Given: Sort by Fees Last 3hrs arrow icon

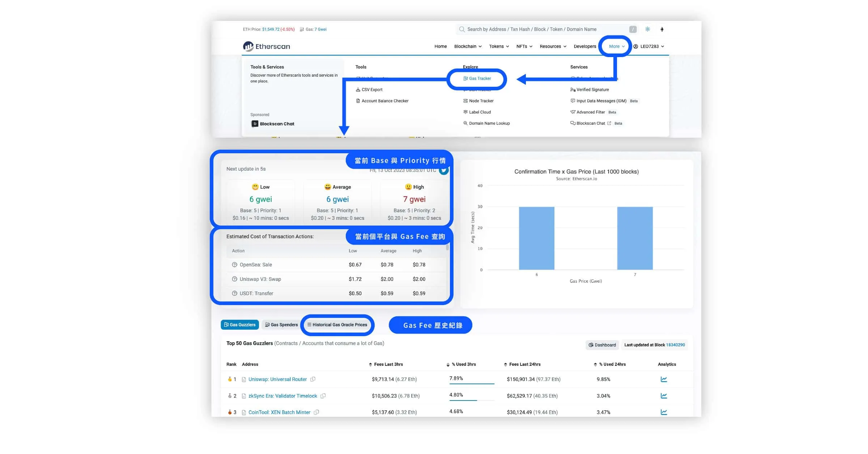Looking at the screenshot, I should [x=370, y=364].
